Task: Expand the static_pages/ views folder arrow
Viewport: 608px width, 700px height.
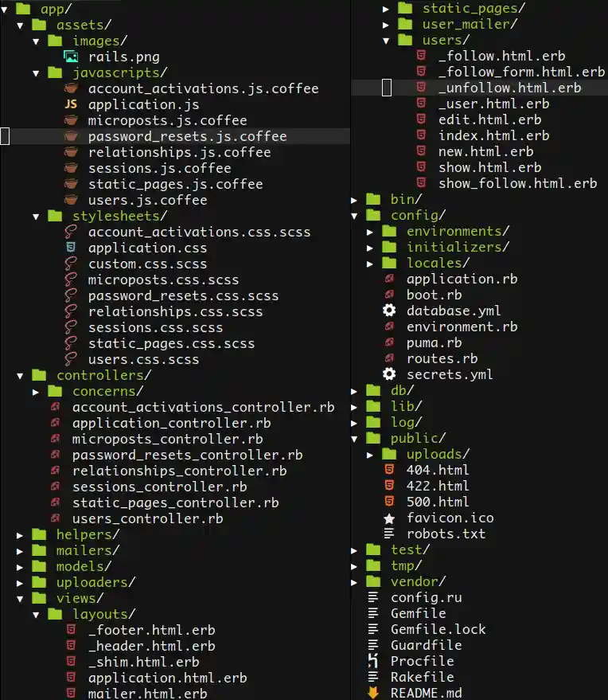Action: click(386, 9)
